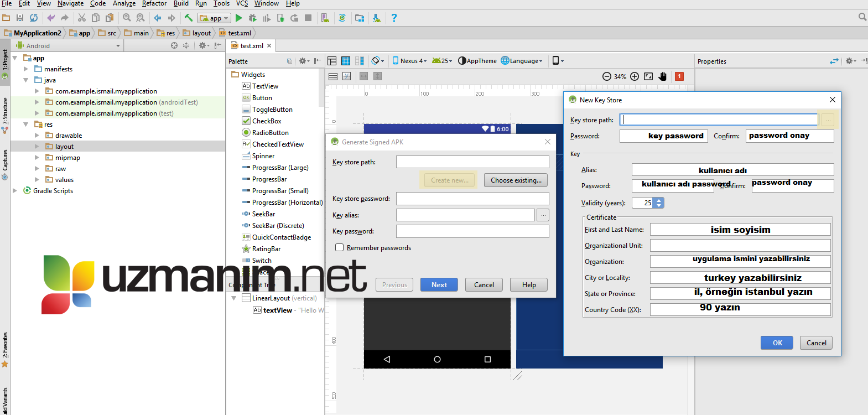Screen dimensions: 868x415
Task: Zoom in with plus circle icon
Action: 635,76
